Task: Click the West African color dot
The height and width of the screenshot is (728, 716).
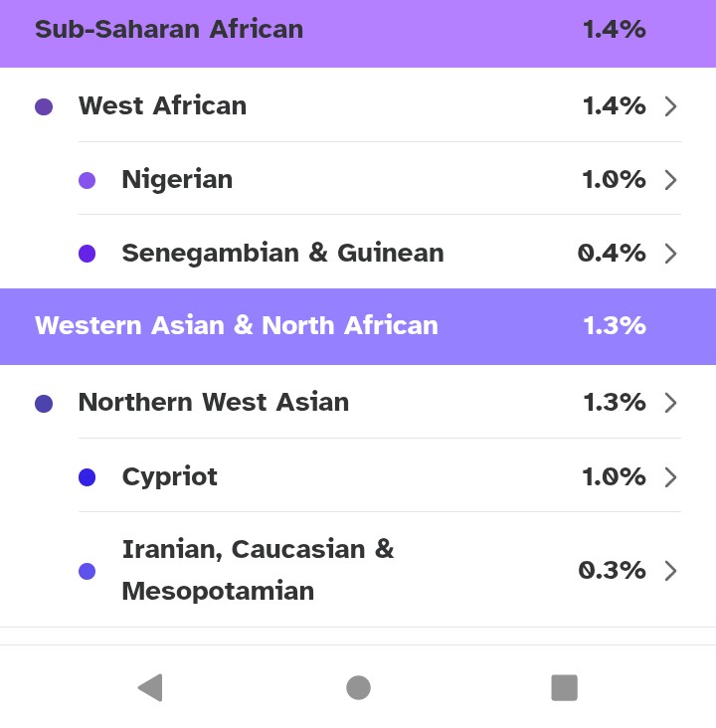Action: pos(44,106)
